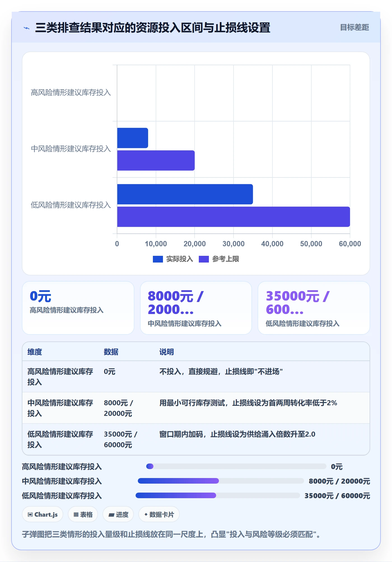This screenshot has height=562, width=392.
Task: Click the 中风险情形 progress bar
Action: pos(221,481)
